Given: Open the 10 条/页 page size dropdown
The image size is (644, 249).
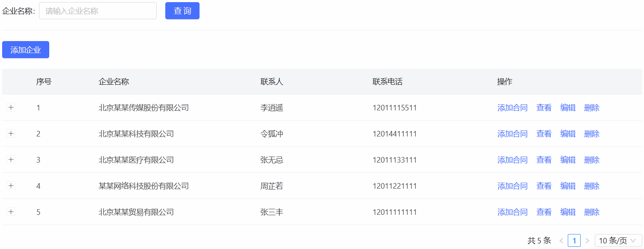Looking at the screenshot, I should (618, 240).
